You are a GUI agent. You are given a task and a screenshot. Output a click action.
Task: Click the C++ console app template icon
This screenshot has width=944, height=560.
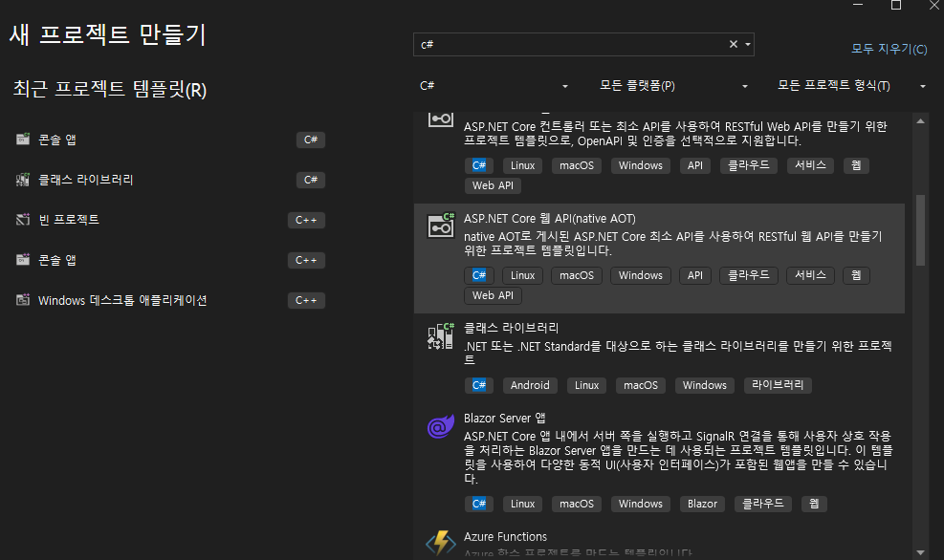pyautogui.click(x=23, y=260)
